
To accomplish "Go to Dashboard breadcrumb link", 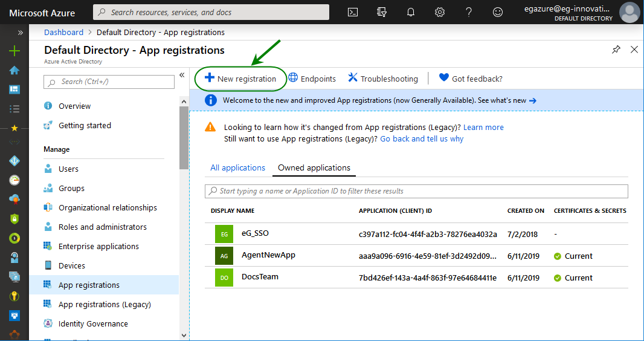I will (63, 33).
